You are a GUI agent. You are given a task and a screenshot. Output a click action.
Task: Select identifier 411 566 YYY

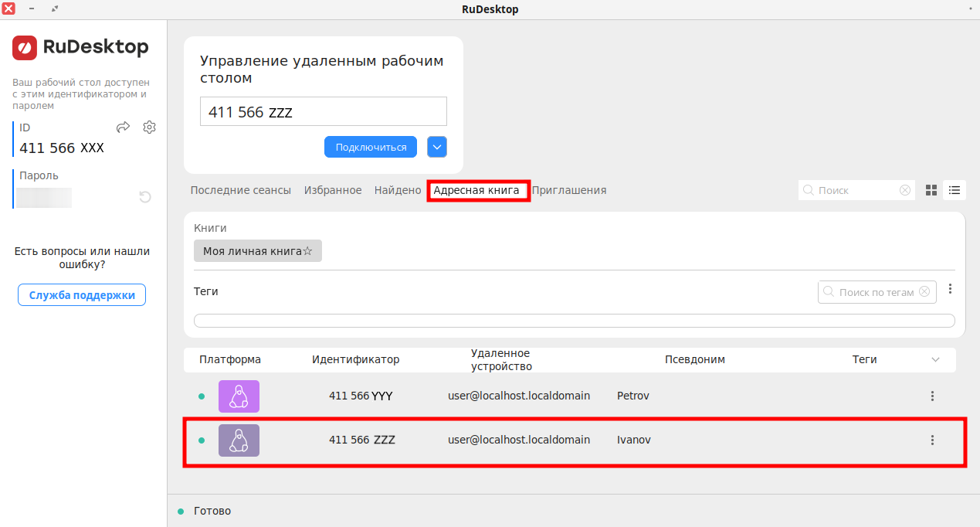(x=361, y=396)
